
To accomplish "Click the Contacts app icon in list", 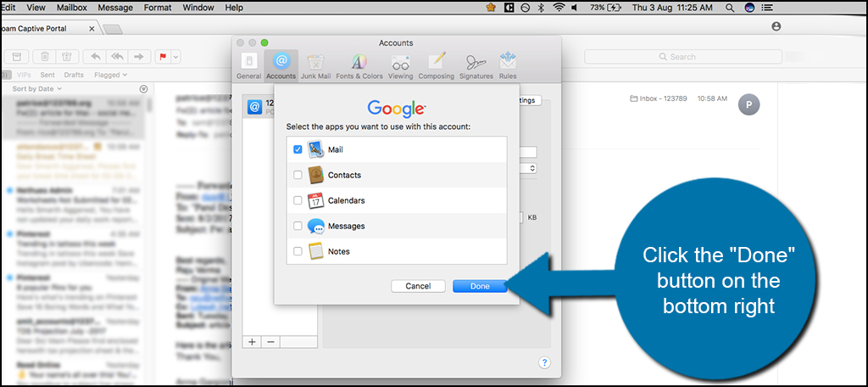I will click(x=316, y=175).
